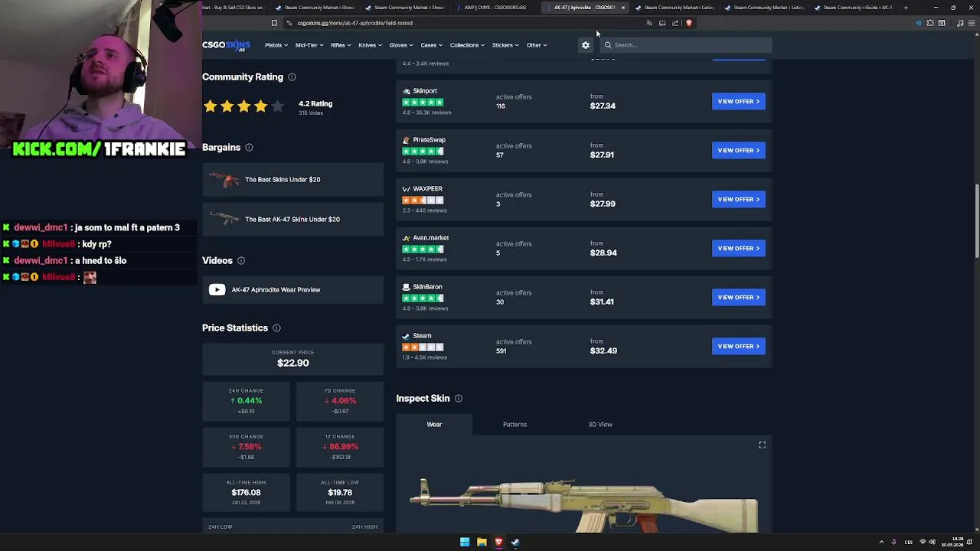The image size is (980, 551).
Task: Click the picture-in-picture icon in address bar
Action: 662,23
